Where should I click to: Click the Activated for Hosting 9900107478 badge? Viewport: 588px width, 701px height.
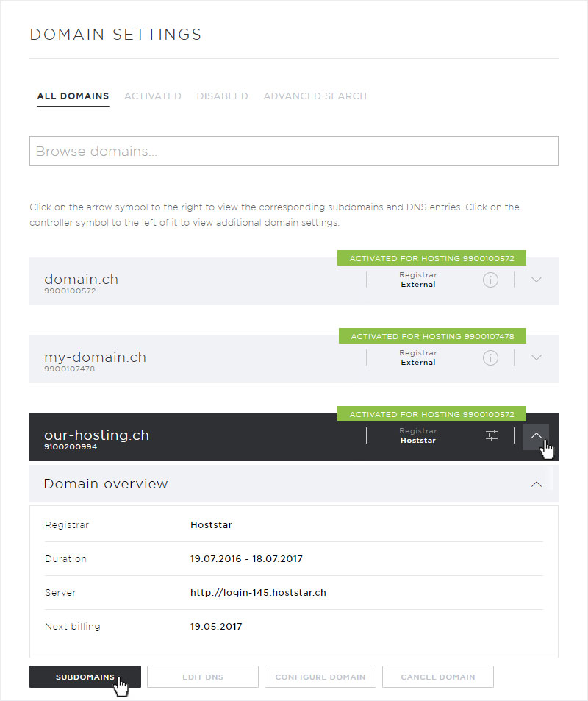click(x=432, y=336)
